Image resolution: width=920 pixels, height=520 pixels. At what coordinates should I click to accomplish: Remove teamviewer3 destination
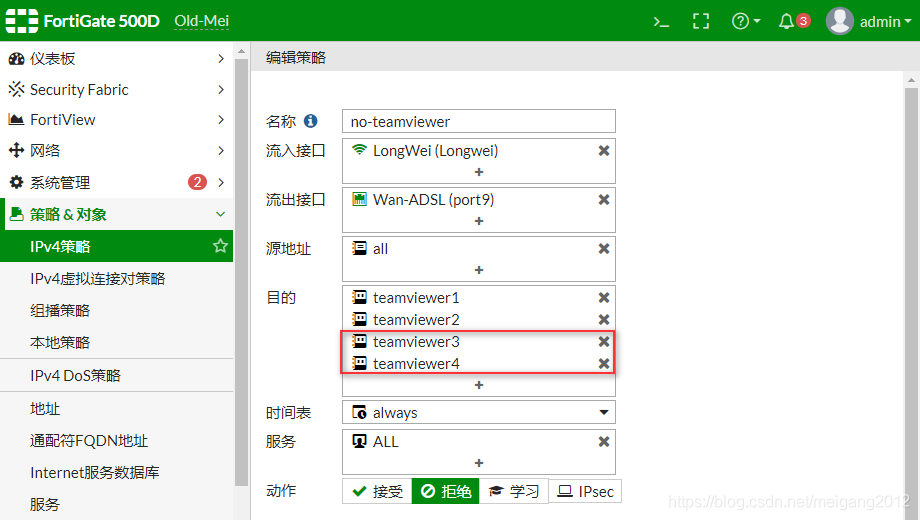603,341
